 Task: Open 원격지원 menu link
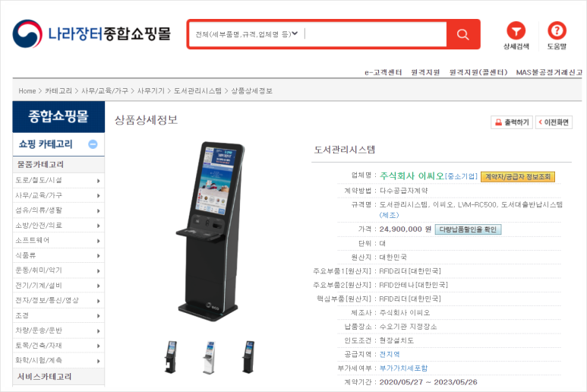pyautogui.click(x=425, y=72)
